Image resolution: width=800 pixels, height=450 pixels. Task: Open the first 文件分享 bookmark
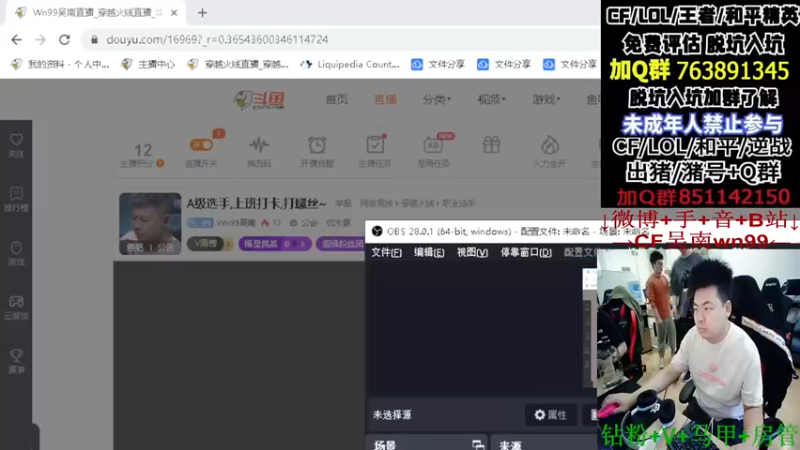click(438, 64)
